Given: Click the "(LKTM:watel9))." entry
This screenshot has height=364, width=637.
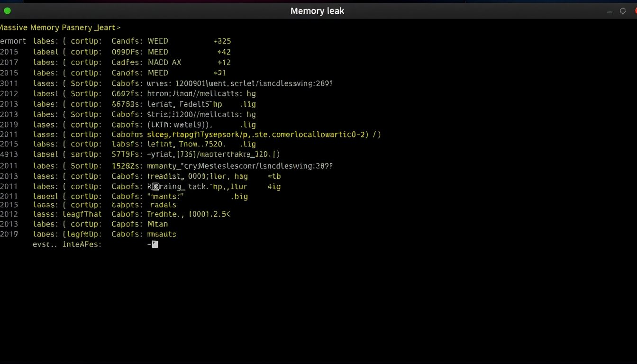Looking at the screenshot, I should point(180,125).
